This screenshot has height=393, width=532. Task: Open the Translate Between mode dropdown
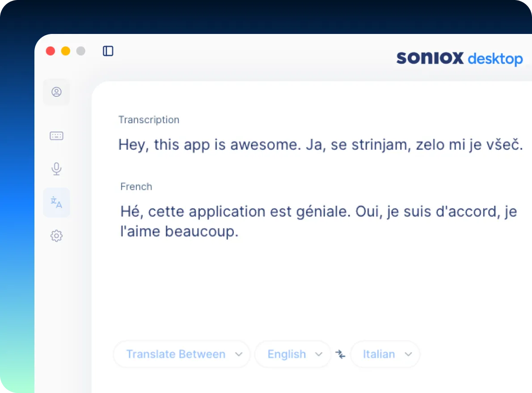pos(181,354)
